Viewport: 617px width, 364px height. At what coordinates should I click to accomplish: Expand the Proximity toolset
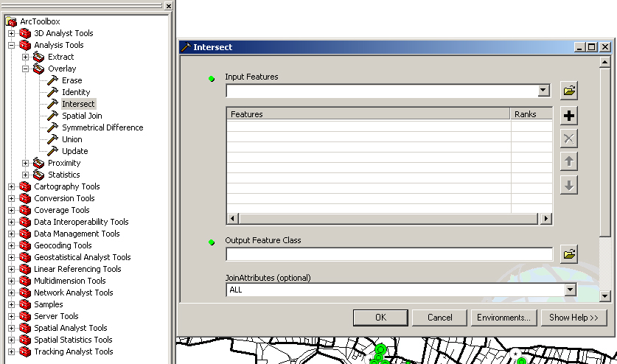point(26,163)
